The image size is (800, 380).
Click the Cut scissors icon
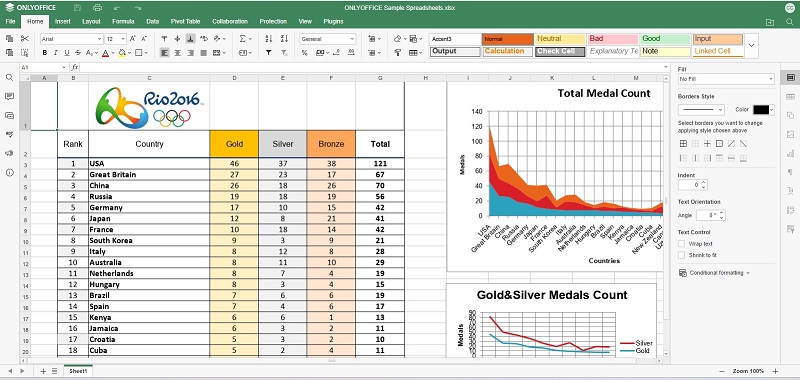[25, 39]
